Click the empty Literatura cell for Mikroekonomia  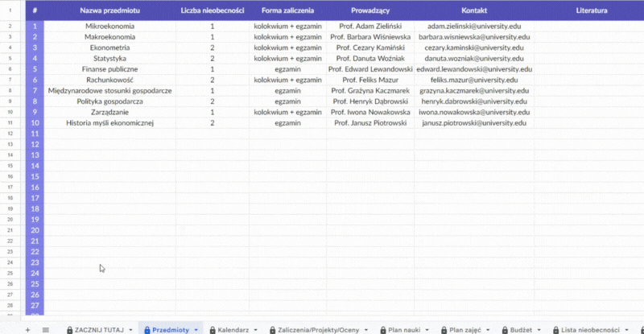click(x=589, y=27)
